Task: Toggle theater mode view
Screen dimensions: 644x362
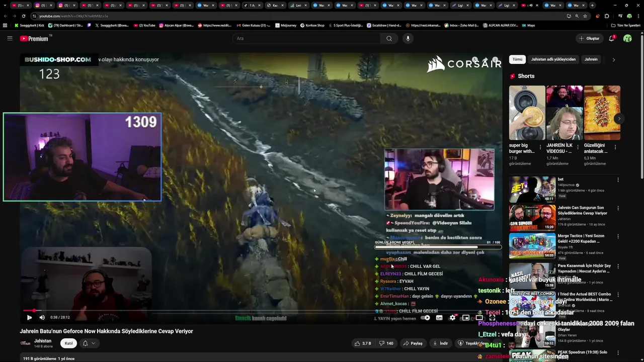Action: tap(479, 317)
